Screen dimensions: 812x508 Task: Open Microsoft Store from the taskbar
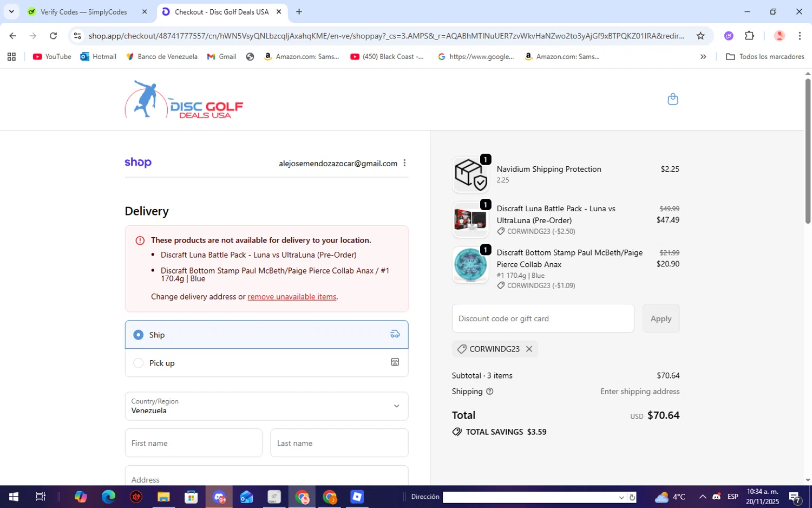(x=191, y=497)
